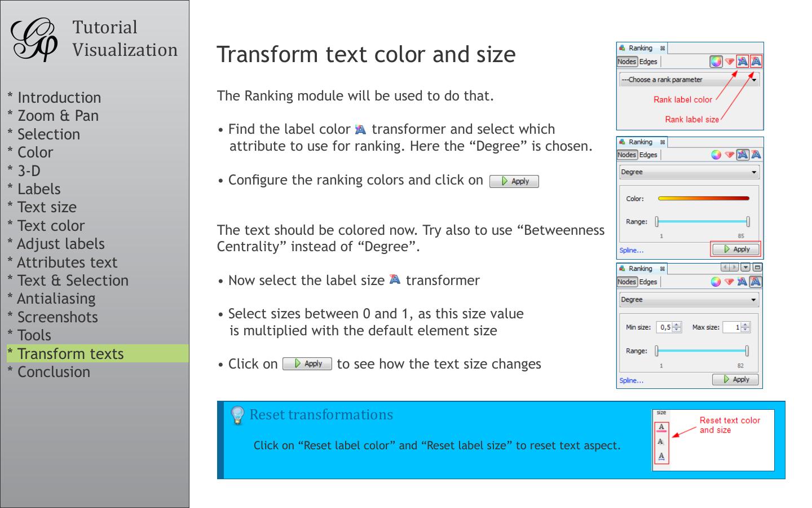812x508 pixels.
Task: Click the left tab-scroll arrow in the Min size panel
Action: click(726, 268)
